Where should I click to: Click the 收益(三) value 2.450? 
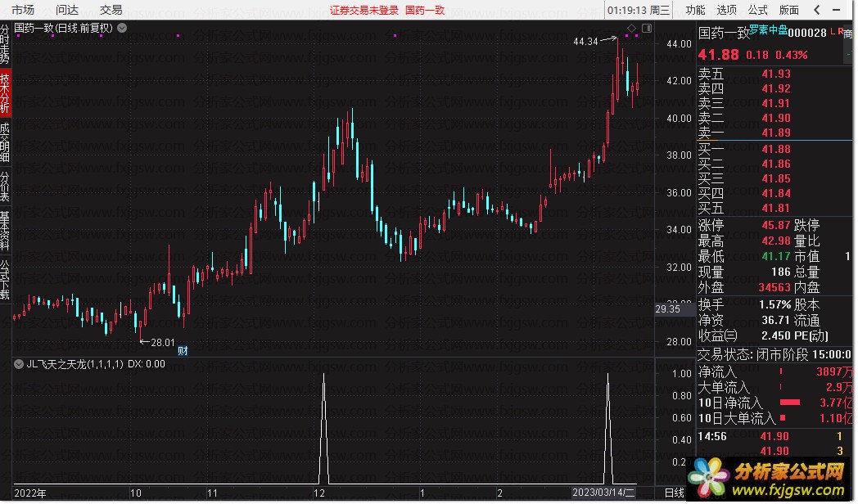coord(776,336)
